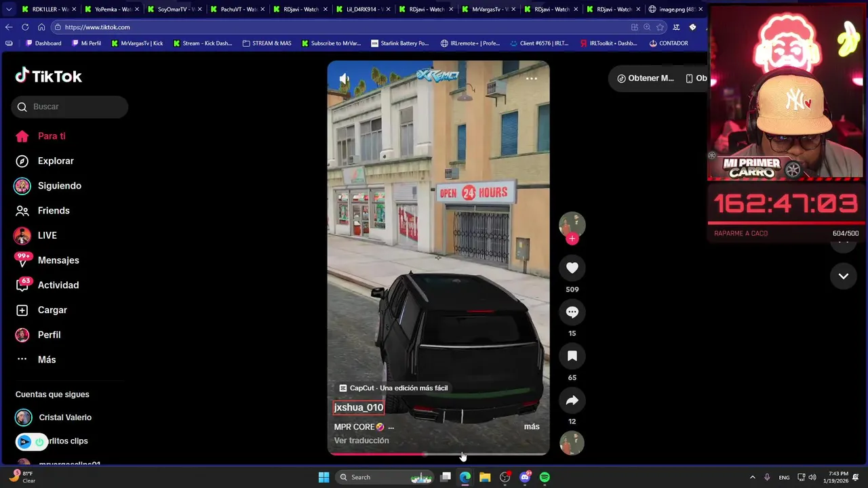Click the browser home icon

tap(41, 27)
